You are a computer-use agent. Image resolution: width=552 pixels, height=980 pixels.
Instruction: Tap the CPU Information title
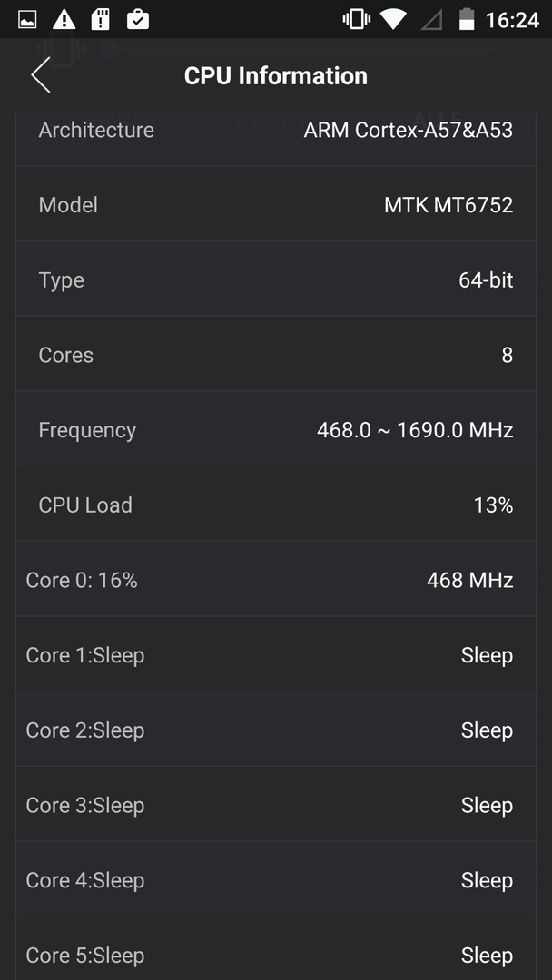(276, 75)
